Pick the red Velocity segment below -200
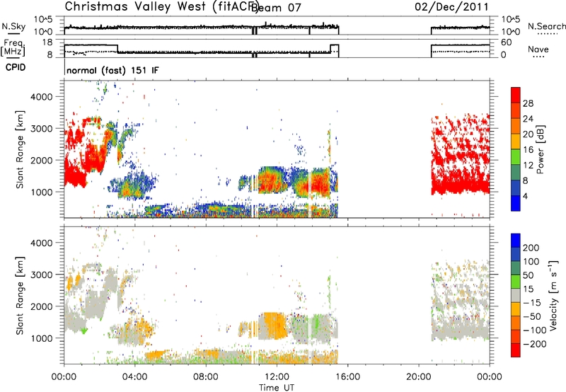 [516, 350]
